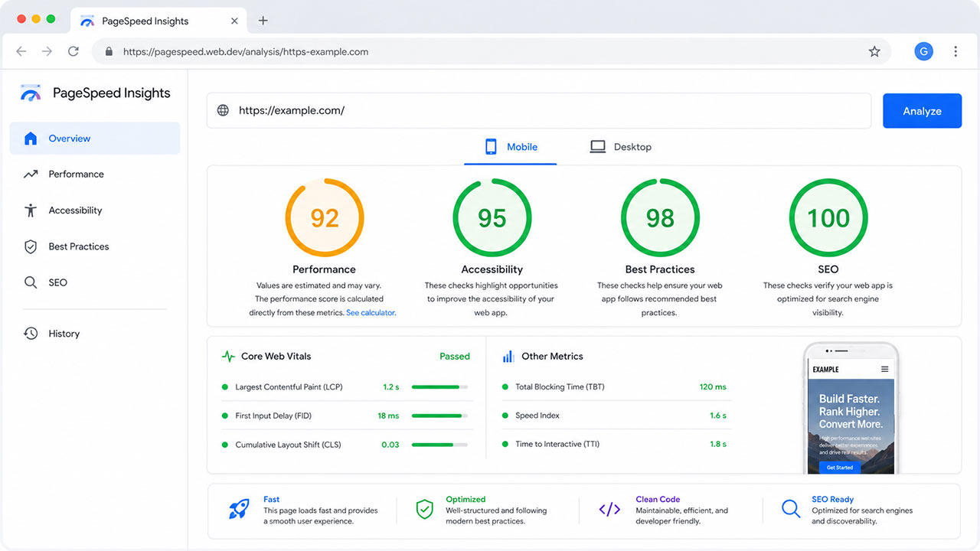Click the 1.2 s LCP value
980x551 pixels.
[391, 387]
